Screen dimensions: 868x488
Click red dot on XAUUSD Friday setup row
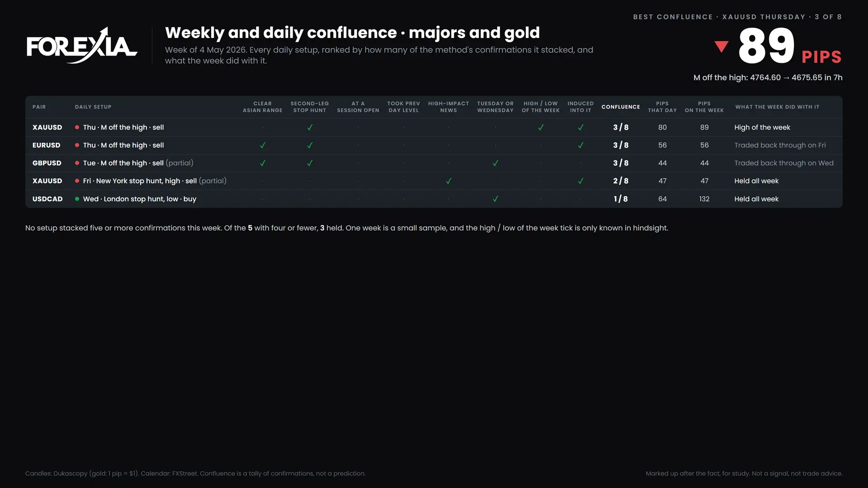click(x=77, y=181)
